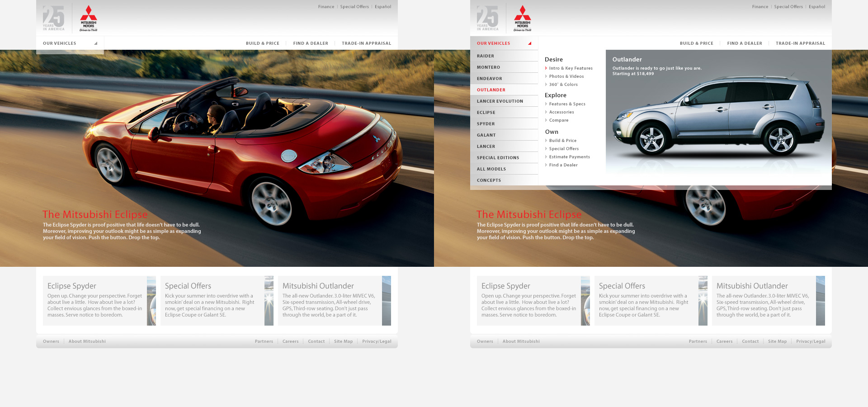
Task: Click Special Offers under Own
Action: pos(564,149)
